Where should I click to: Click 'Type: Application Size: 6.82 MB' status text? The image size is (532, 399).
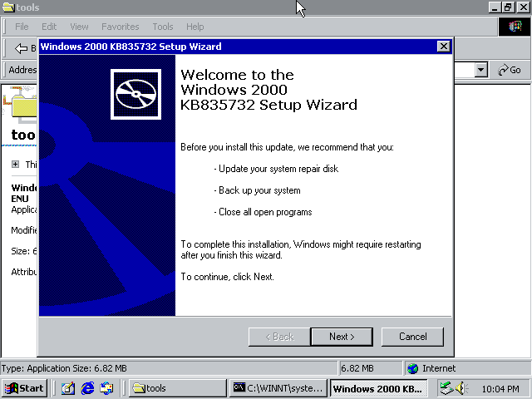click(64, 368)
